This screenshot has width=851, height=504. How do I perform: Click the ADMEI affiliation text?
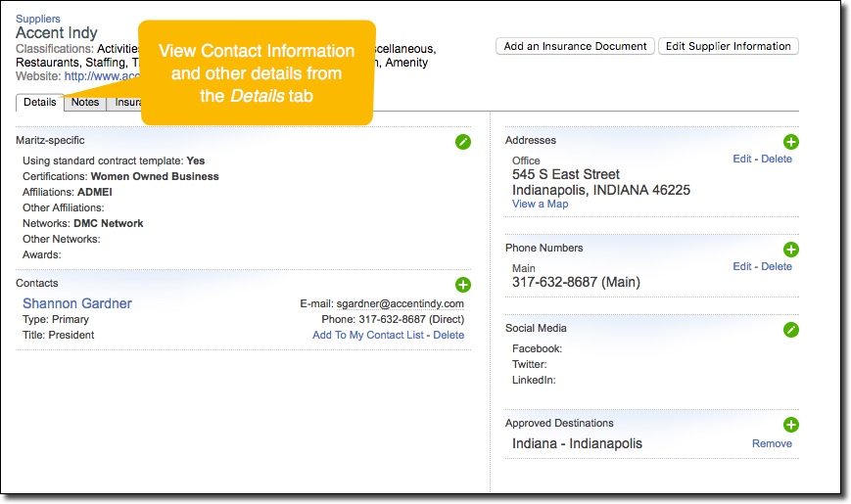(94, 192)
